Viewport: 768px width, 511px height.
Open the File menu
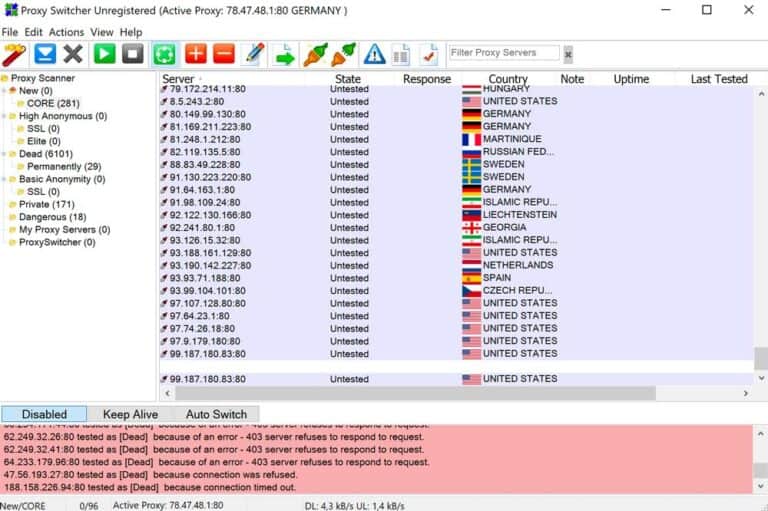(x=9, y=32)
